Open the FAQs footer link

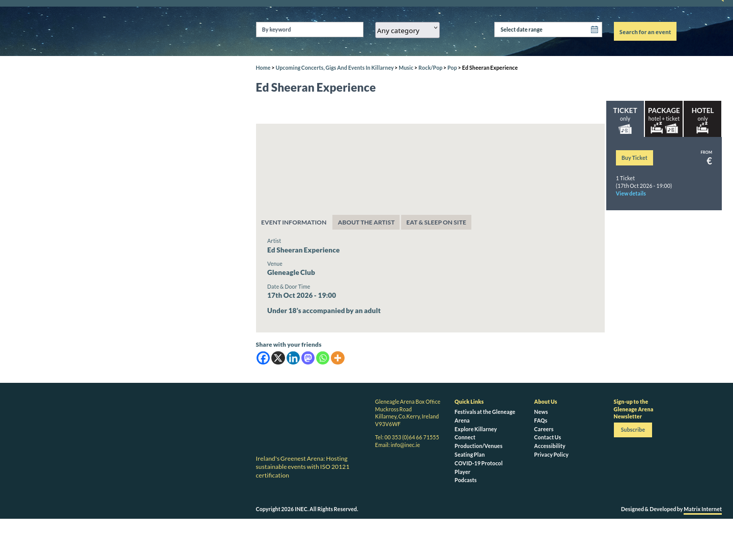tap(541, 421)
